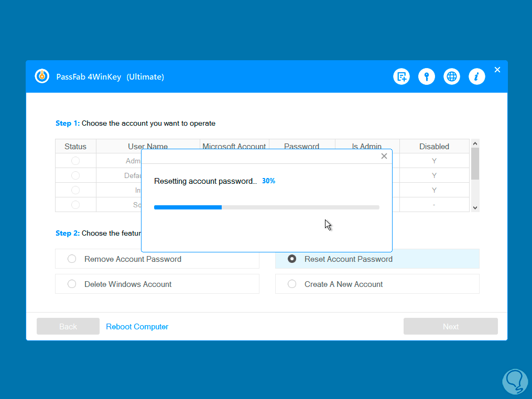Click the Back button
The width and height of the screenshot is (532, 399).
coord(68,326)
